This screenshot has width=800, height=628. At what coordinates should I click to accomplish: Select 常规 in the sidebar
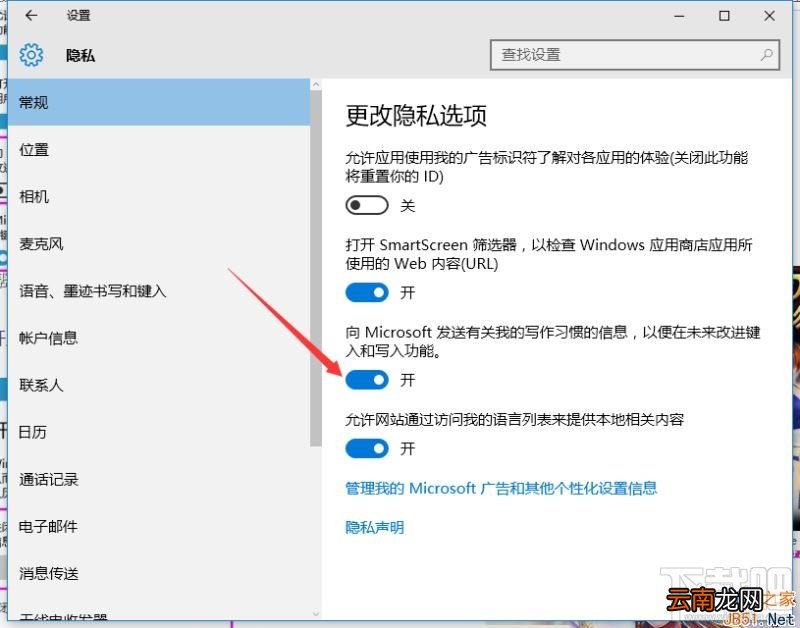point(159,102)
